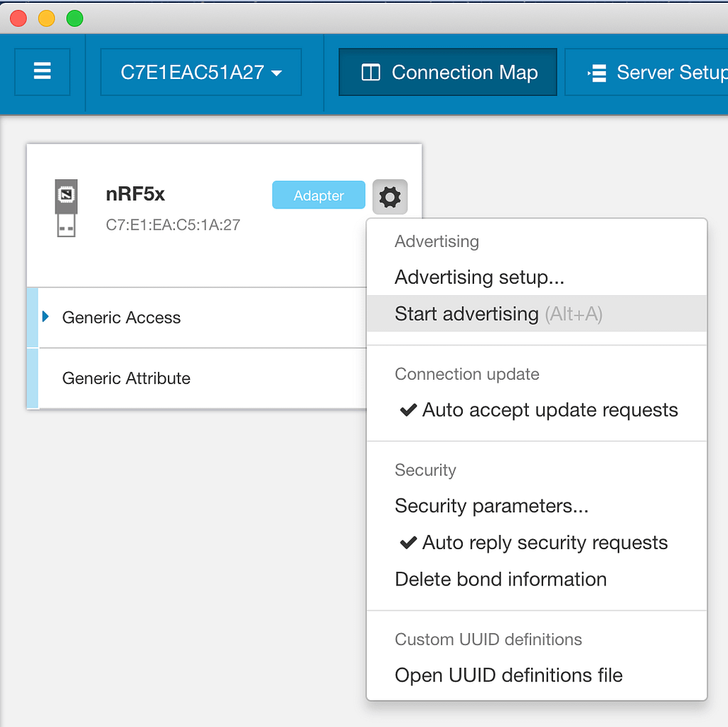Click checkmark beside Auto reply security requests
The height and width of the screenshot is (727, 728).
[x=408, y=543]
